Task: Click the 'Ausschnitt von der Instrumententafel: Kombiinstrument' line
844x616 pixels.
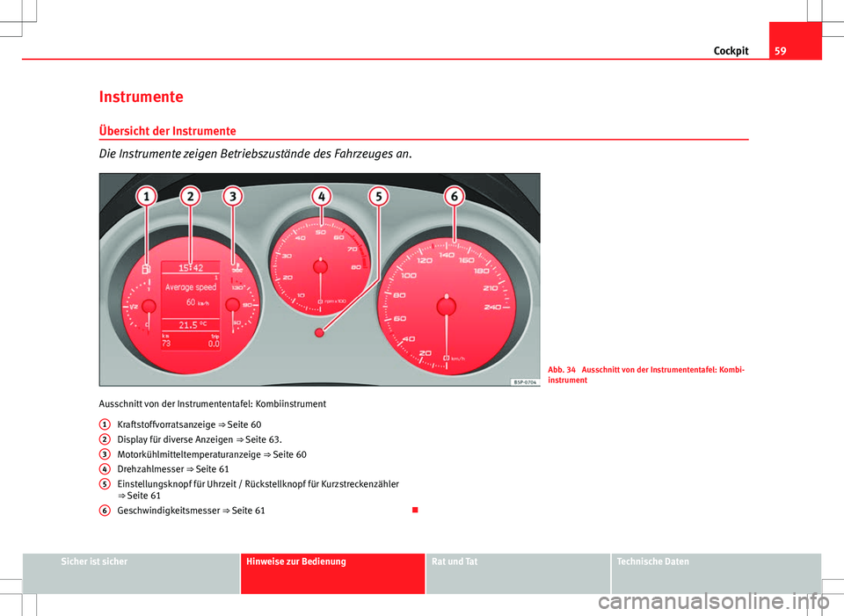Action: (x=212, y=404)
